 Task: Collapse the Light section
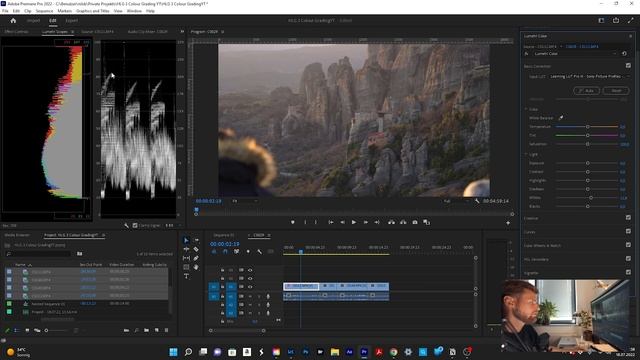coord(526,154)
